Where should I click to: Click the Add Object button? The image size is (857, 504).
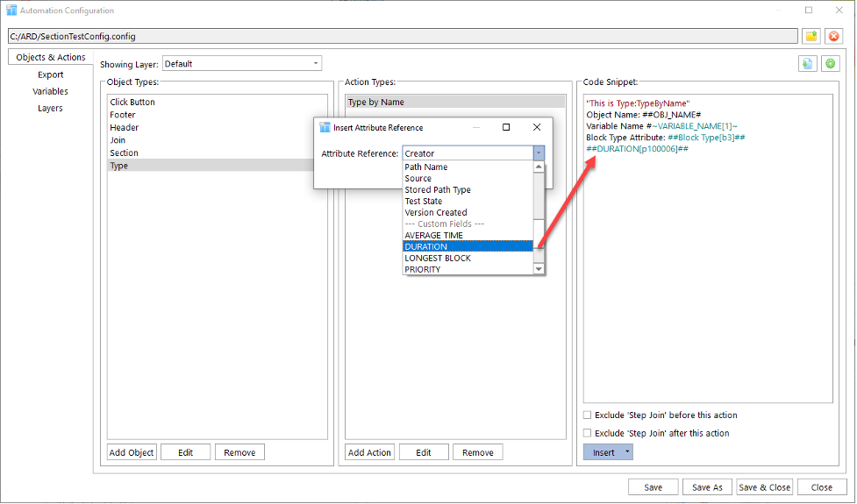pos(132,452)
